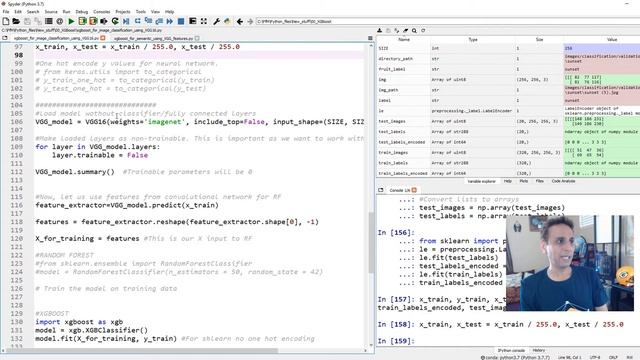Continue execution until next breakpoint
Screen dimensions: 640x360
[x=170, y=21]
